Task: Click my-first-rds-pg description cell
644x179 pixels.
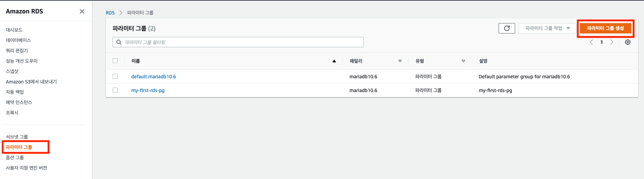Action: click(x=495, y=90)
